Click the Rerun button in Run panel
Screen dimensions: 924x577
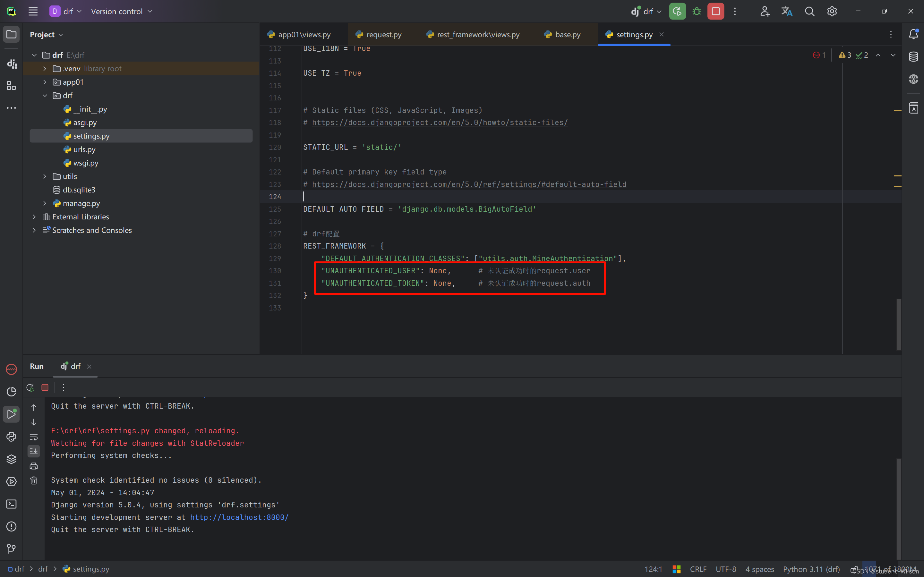pyautogui.click(x=30, y=387)
